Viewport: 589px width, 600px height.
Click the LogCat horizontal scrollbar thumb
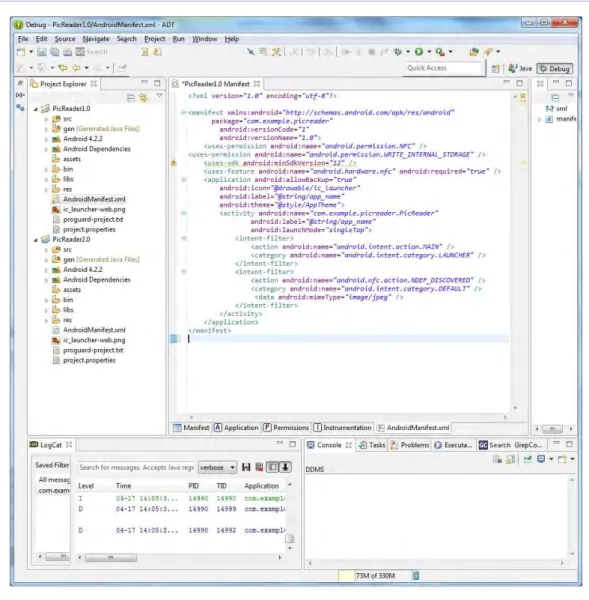click(x=111, y=558)
